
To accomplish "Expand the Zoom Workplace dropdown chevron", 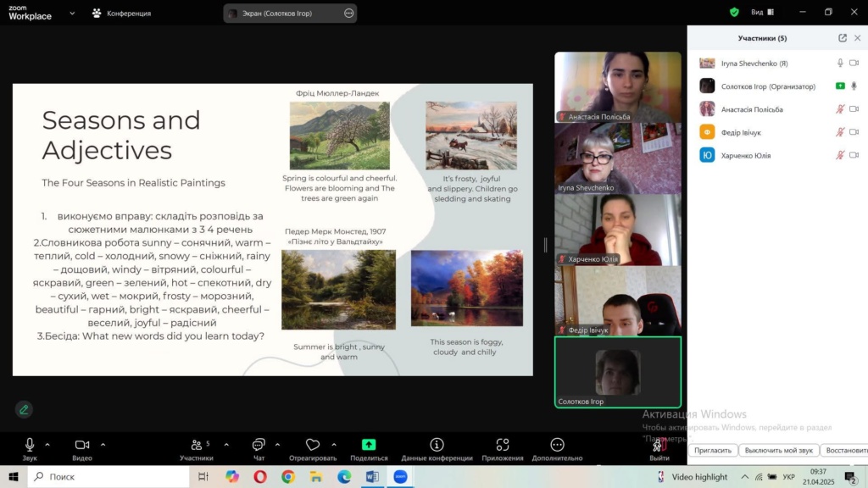I will 72,13.
